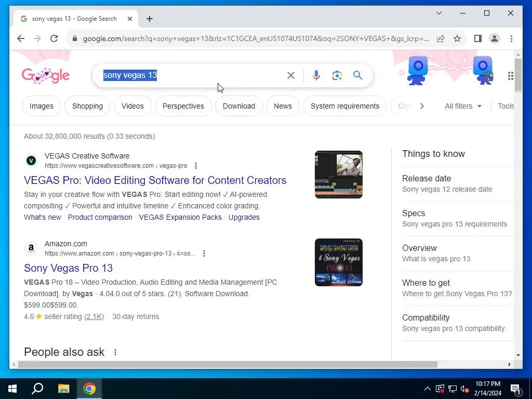Click the forward navigation arrow
The width and height of the screenshot is (532, 399).
click(37, 38)
